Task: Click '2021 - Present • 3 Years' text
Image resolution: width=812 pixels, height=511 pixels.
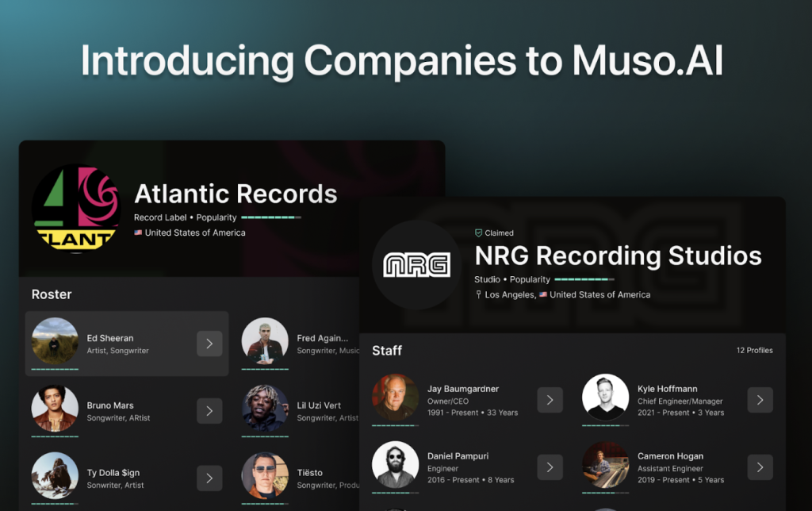Action: tap(681, 413)
